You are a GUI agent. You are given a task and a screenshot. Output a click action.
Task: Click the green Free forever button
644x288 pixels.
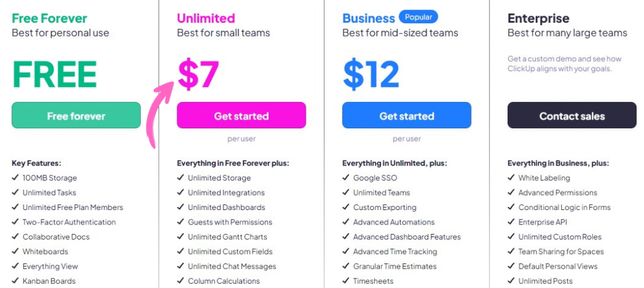coord(76,116)
